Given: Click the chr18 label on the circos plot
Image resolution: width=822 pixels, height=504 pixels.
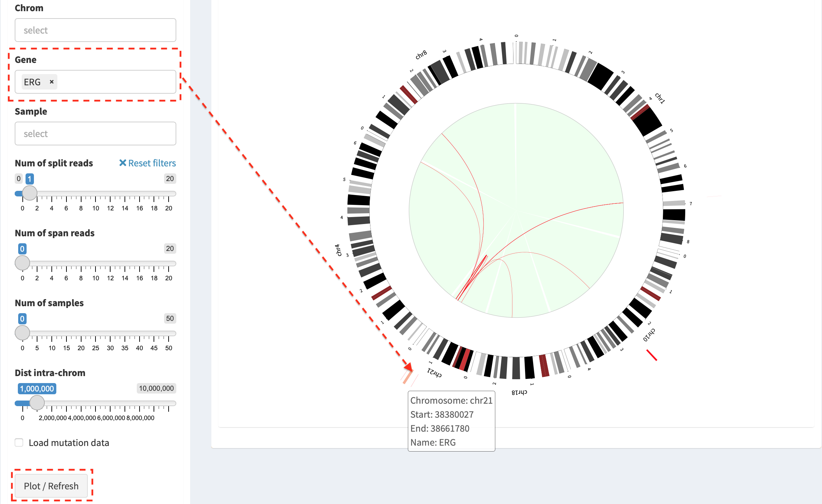Looking at the screenshot, I should coord(519,392).
